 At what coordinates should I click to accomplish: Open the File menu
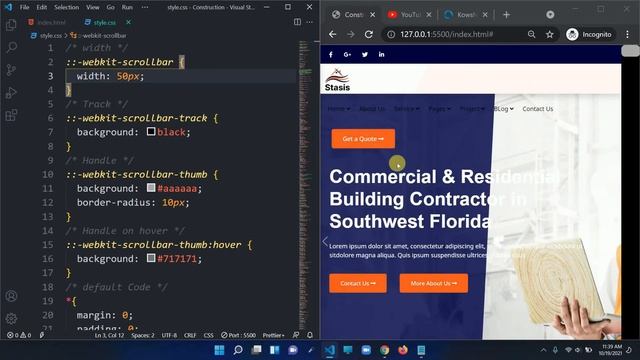pyautogui.click(x=24, y=7)
